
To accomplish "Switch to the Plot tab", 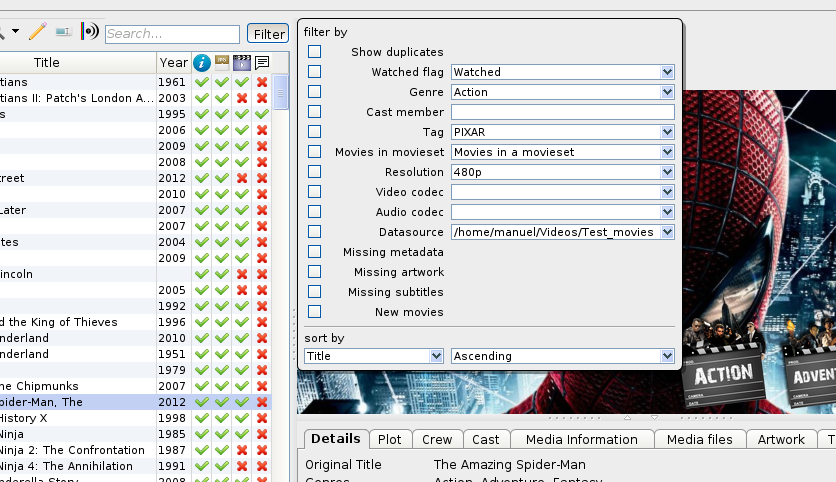I will pyautogui.click(x=390, y=439).
